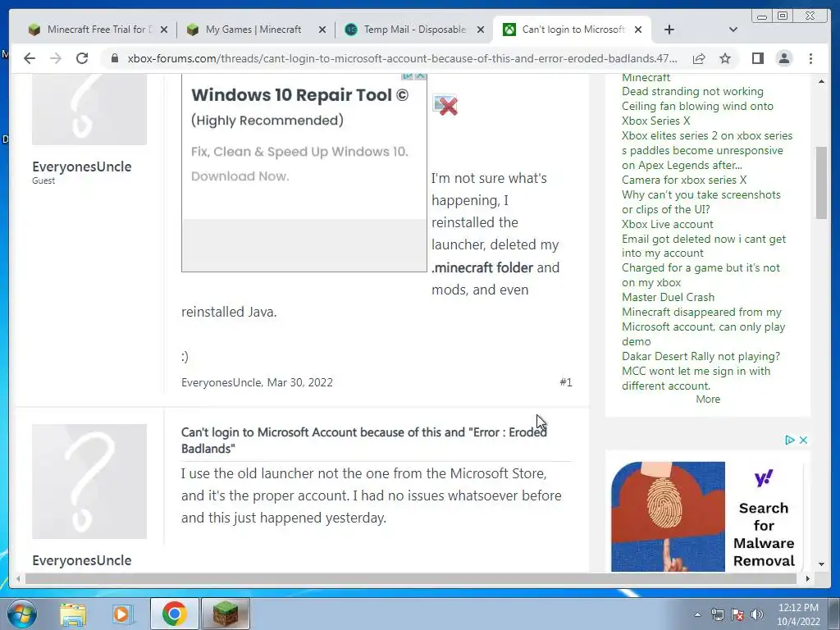Open the Dead stranding not working thread
840x630 pixels.
coord(692,92)
